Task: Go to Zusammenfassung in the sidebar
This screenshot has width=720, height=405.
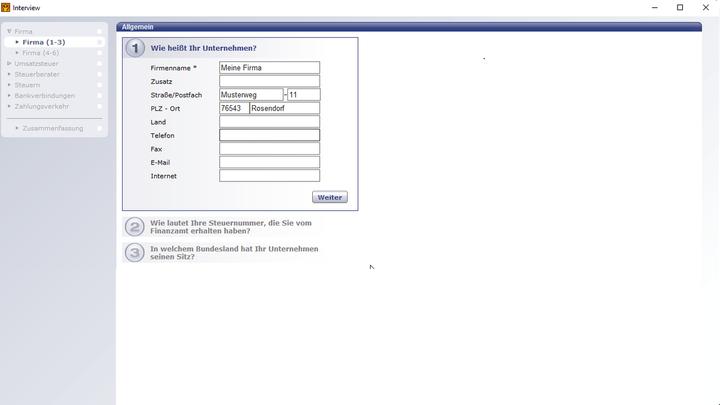Action: tap(53, 128)
